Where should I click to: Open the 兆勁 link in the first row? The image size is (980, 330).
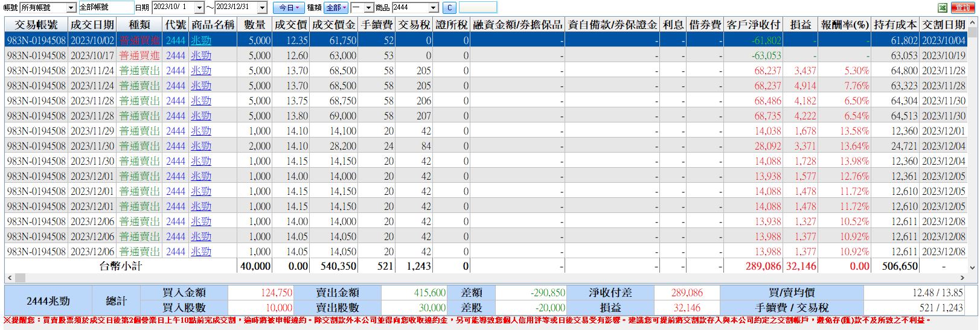201,40
